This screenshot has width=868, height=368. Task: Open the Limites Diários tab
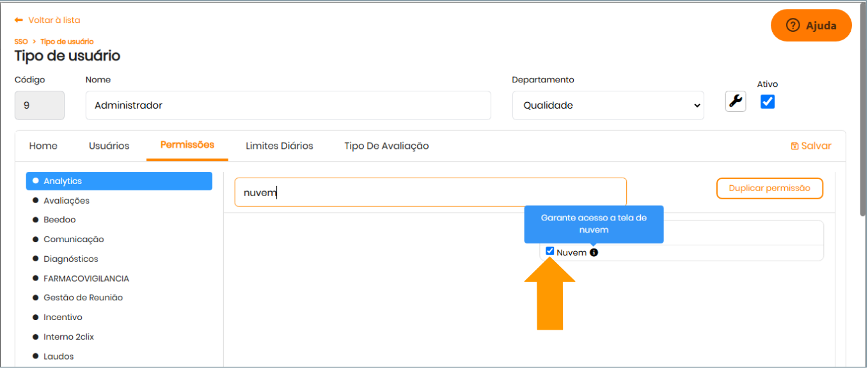pyautogui.click(x=280, y=146)
